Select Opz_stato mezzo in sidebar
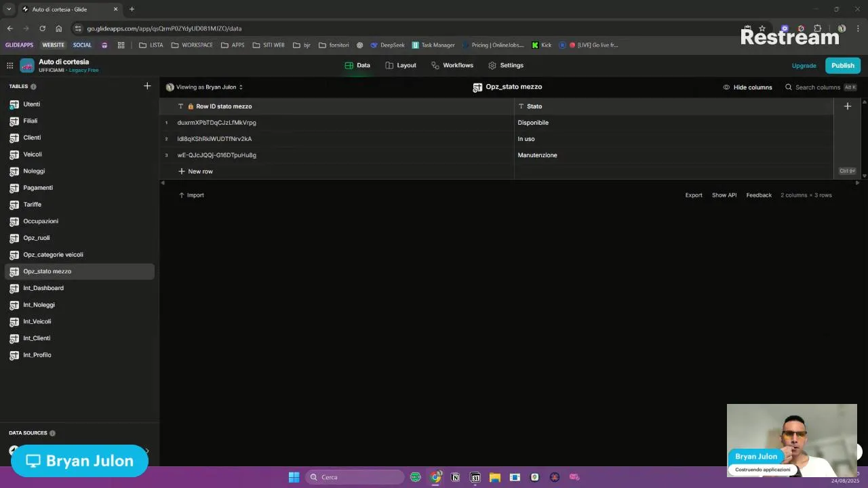Image resolution: width=868 pixels, height=488 pixels. coord(79,271)
